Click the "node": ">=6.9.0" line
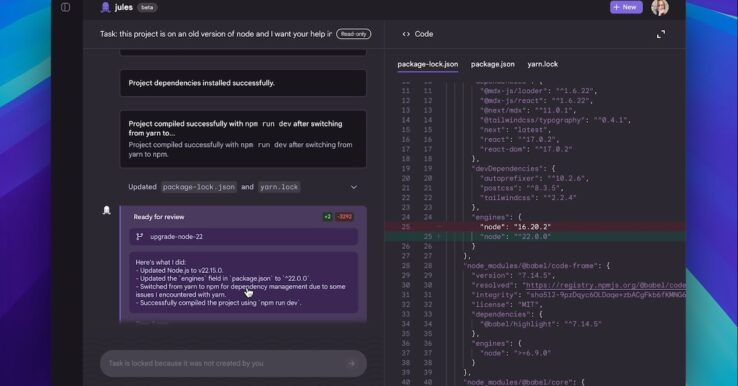The image size is (738, 386). [x=515, y=353]
